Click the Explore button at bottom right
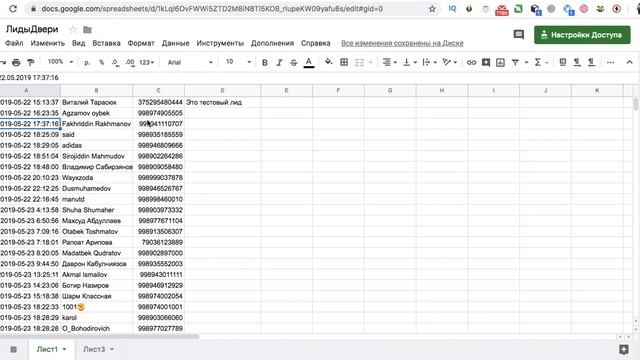 pyautogui.click(x=624, y=349)
